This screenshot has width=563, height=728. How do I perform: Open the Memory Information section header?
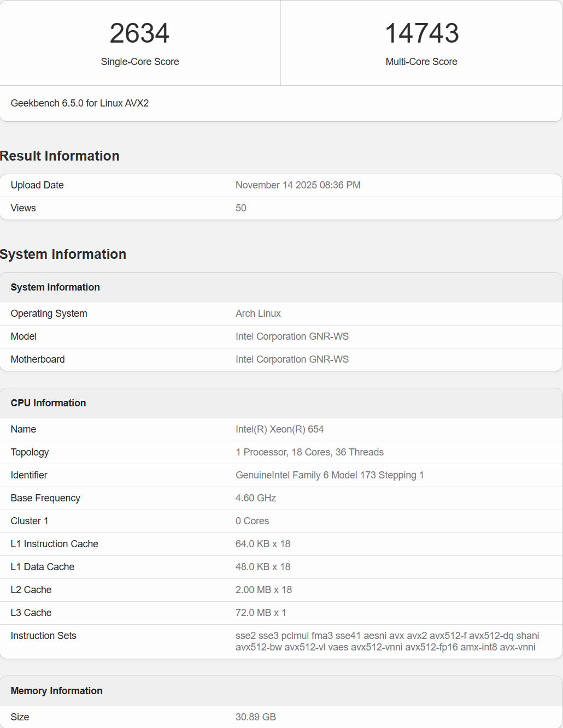[x=56, y=690]
